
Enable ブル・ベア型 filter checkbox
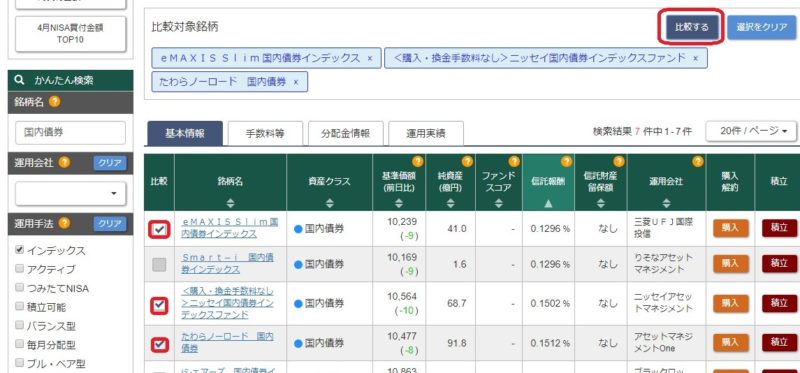(19, 363)
